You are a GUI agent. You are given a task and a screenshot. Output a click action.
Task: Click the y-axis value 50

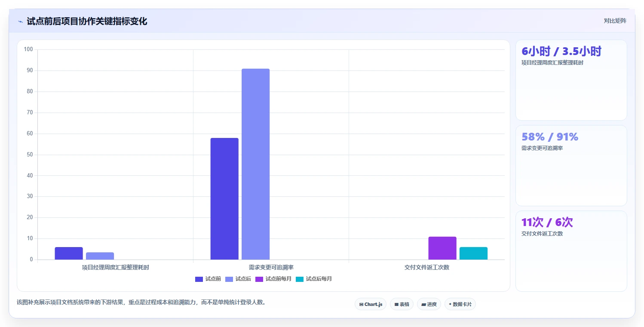[x=30, y=155]
